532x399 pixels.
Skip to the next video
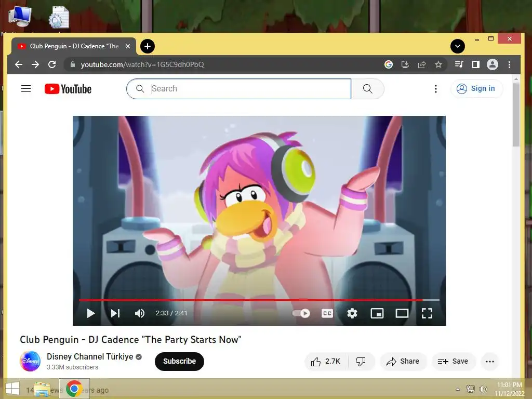[x=115, y=313]
